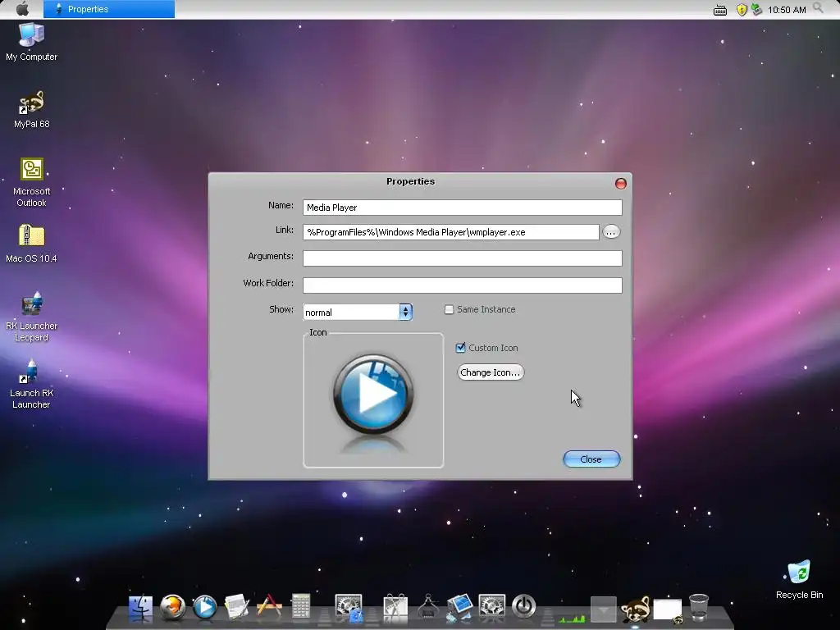
Task: Click the Media Player icon preview
Action: point(373,400)
